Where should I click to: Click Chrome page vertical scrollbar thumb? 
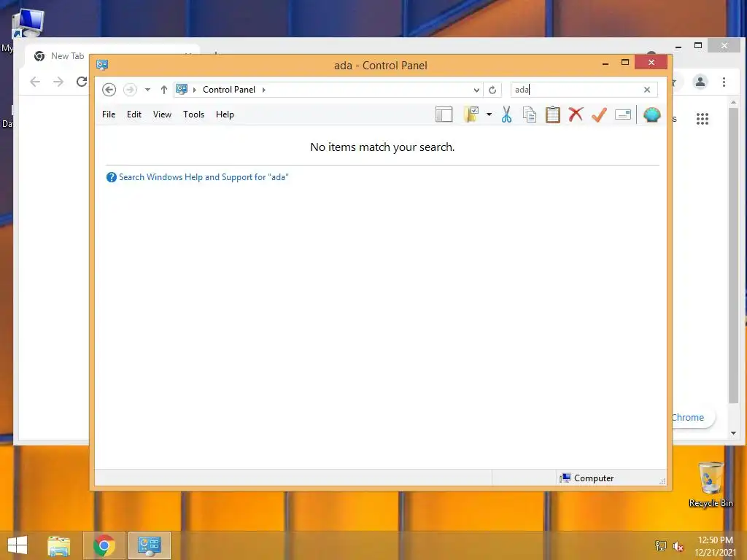(734, 256)
